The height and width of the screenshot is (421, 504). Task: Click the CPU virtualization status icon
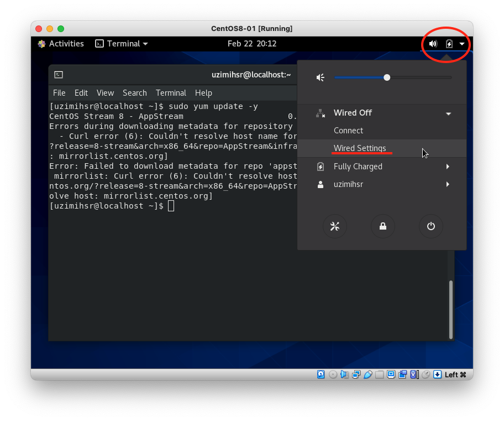pyautogui.click(x=414, y=375)
